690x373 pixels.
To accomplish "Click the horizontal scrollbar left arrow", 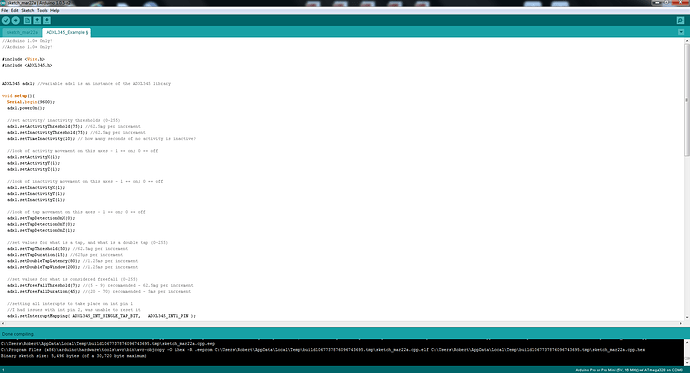I will (3, 323).
